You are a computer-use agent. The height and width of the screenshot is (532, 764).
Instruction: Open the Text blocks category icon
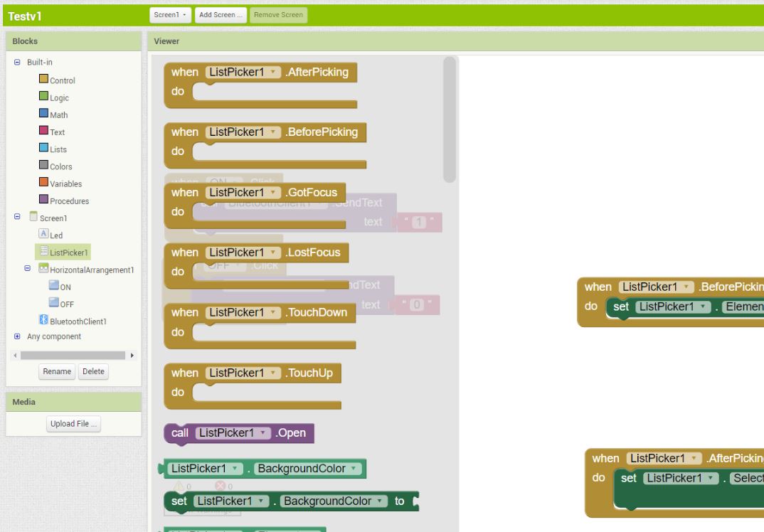(x=44, y=130)
